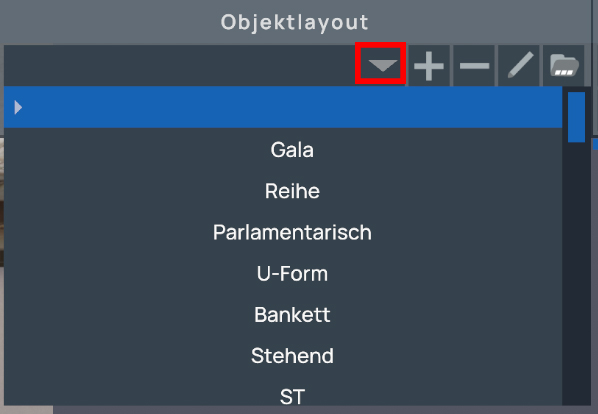Edit the layout with the pencil icon
The height and width of the screenshot is (414, 598).
coord(519,66)
